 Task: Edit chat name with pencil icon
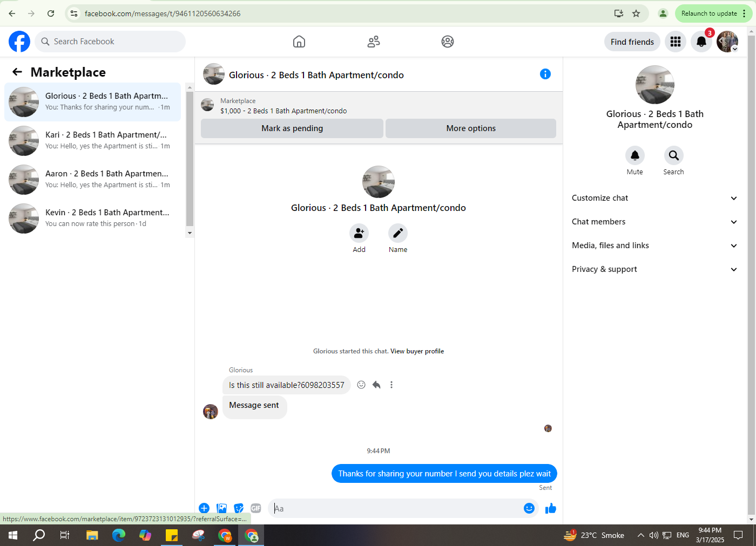click(398, 233)
